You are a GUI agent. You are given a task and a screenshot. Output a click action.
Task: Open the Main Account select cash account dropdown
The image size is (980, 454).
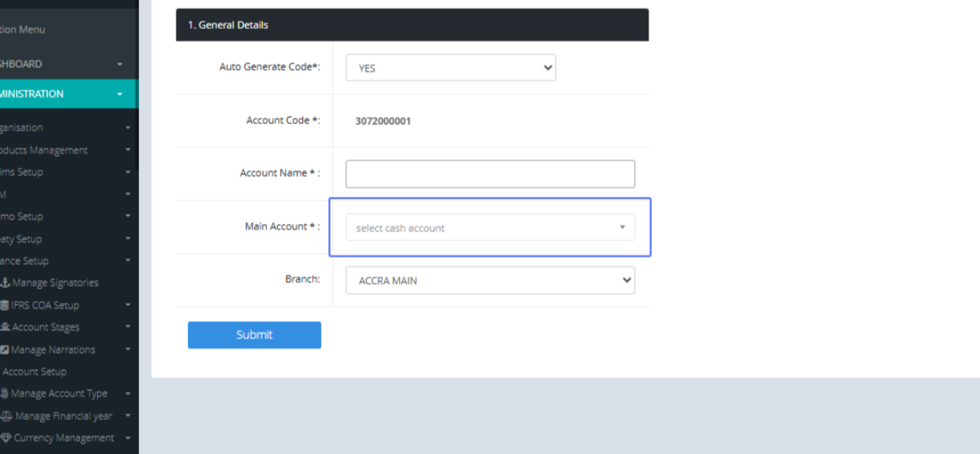[x=490, y=228]
